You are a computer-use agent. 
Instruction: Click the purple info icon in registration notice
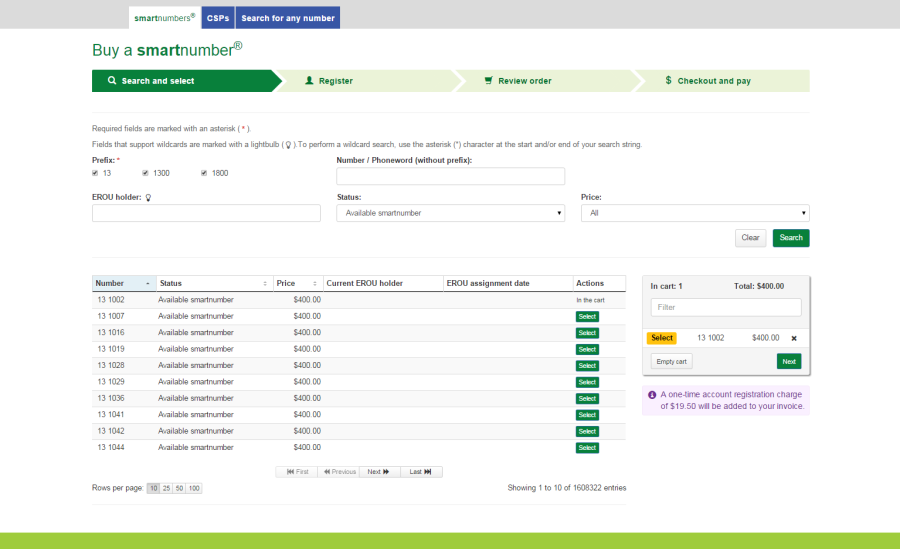coord(652,395)
